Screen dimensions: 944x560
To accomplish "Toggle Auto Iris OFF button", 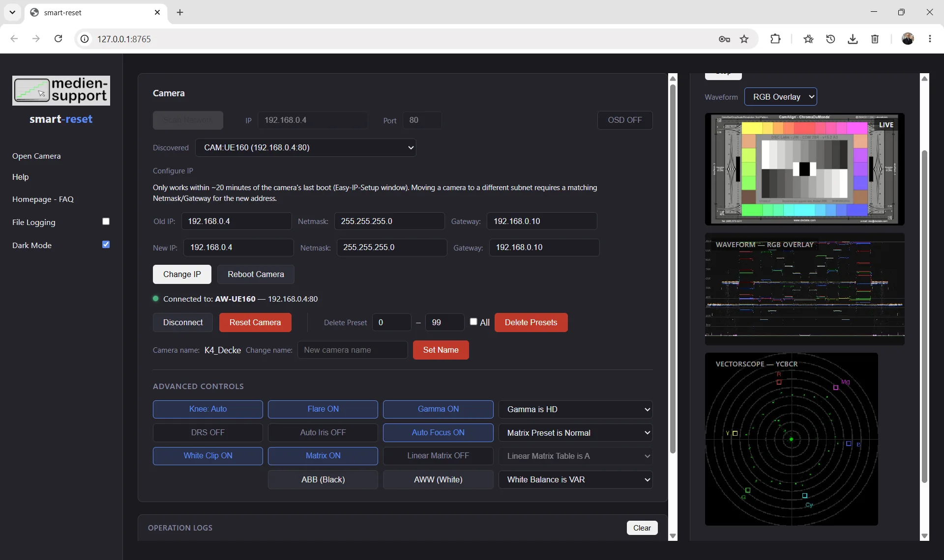I will tap(323, 433).
